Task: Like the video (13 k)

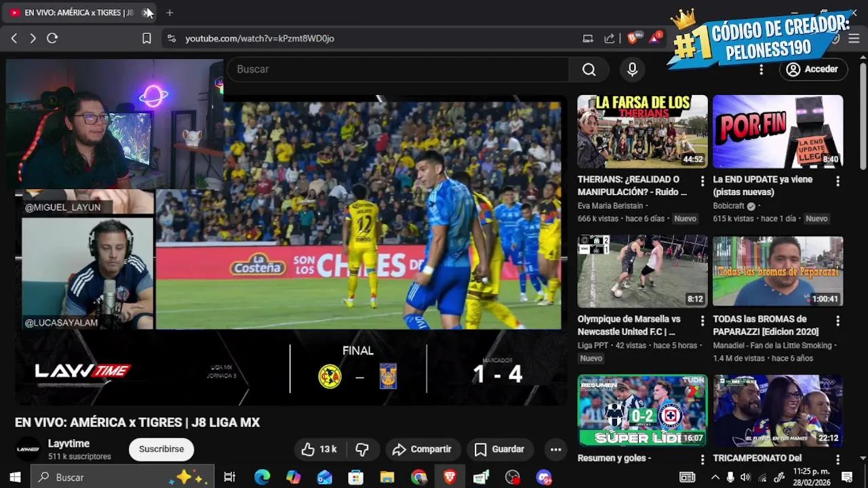Action: pyautogui.click(x=319, y=449)
